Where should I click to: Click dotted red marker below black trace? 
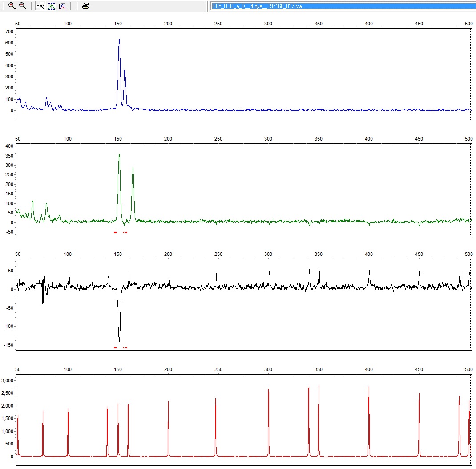tap(125, 348)
